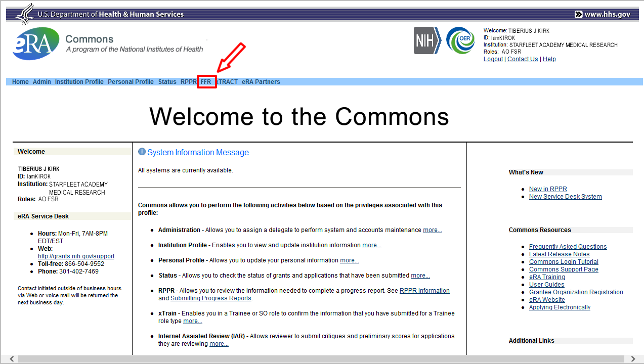Click the eRA Service Desk heading
The image size is (644, 364).
43,216
